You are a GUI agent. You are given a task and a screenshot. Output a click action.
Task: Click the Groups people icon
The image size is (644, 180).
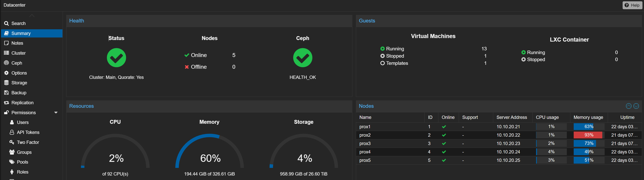pyautogui.click(x=12, y=152)
